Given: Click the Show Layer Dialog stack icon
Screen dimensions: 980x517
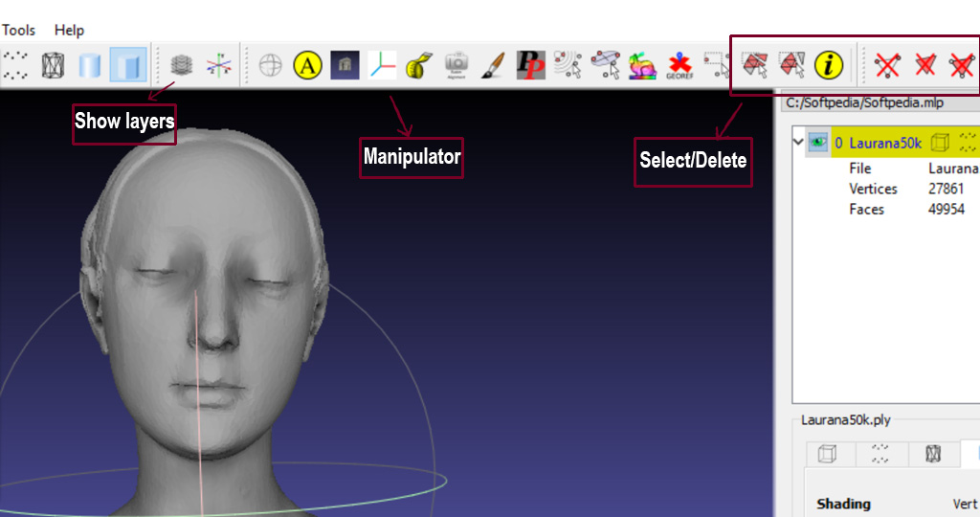Looking at the screenshot, I should click(181, 65).
